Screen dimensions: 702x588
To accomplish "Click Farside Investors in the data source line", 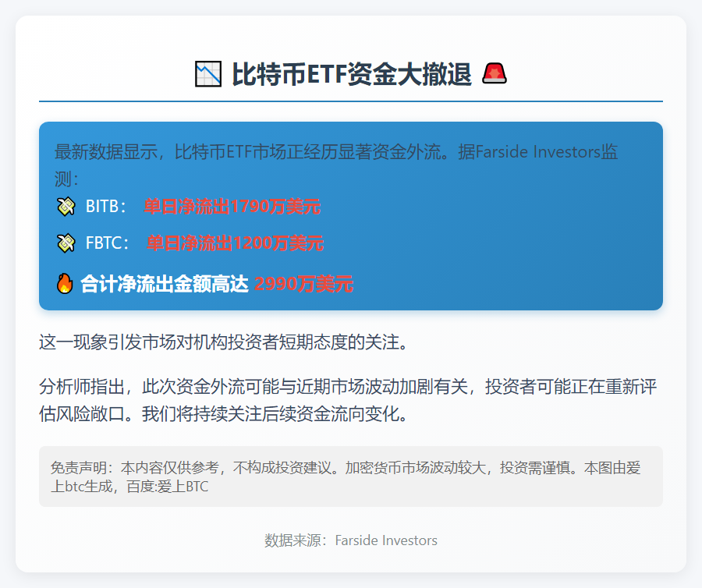I will coord(385,540).
